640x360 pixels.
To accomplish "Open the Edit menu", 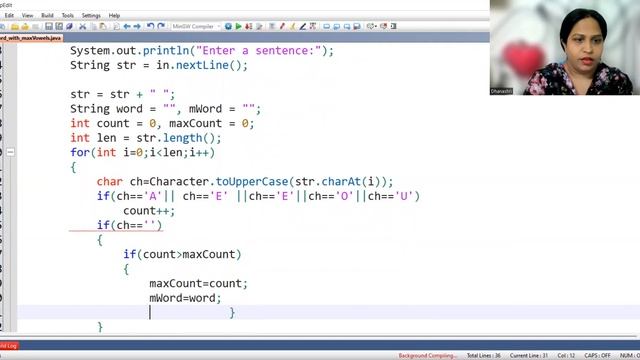I will (9, 16).
